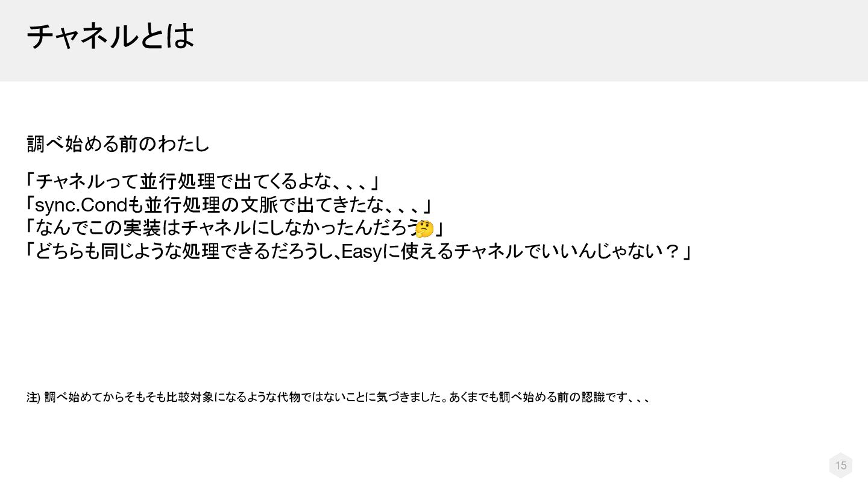This screenshot has width=868, height=488.
Task: Select the slide title チャネルとは
Action: pos(110,36)
